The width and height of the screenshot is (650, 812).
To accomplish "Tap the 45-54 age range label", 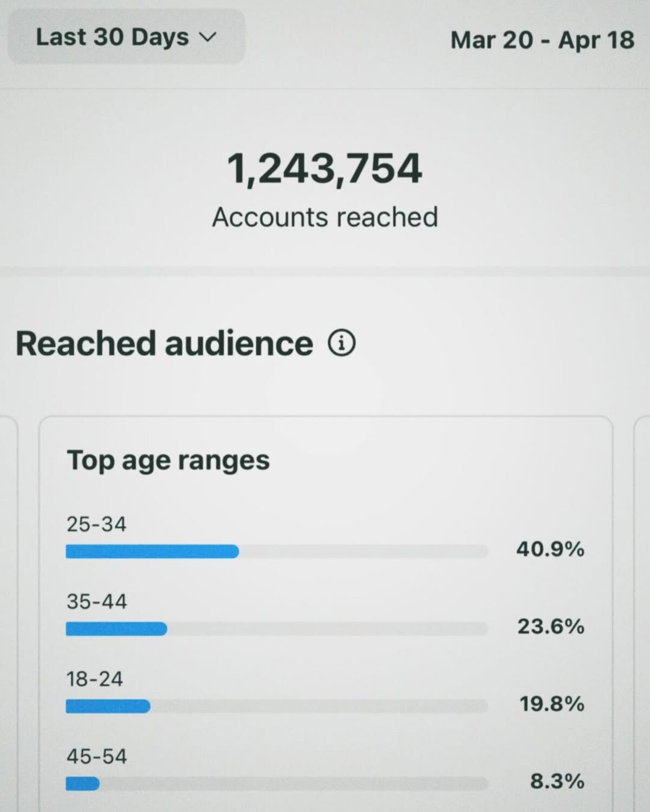I will coord(96,756).
